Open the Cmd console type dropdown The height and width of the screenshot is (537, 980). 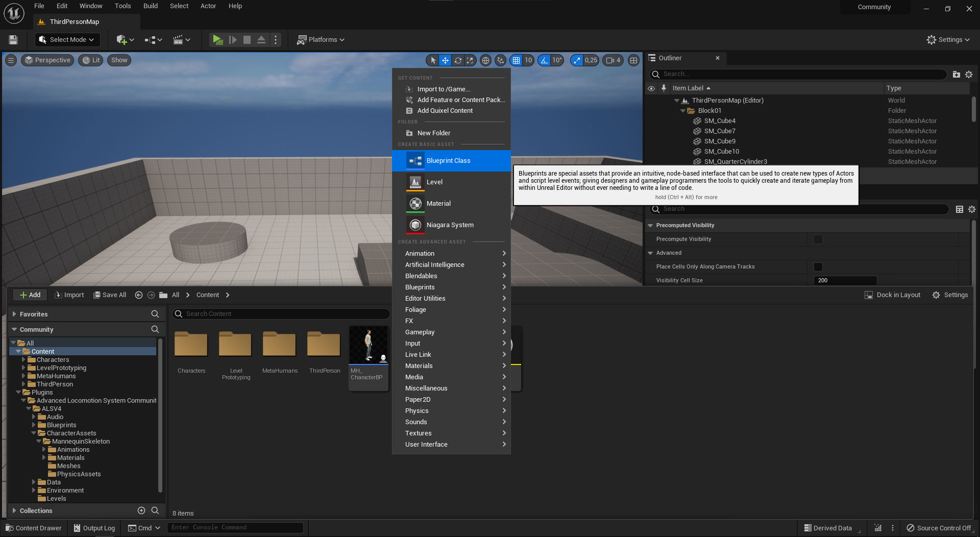point(144,528)
